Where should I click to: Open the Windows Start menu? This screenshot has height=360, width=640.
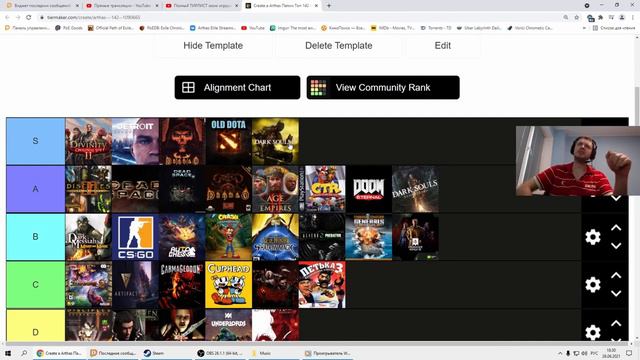pyautogui.click(x=8, y=353)
